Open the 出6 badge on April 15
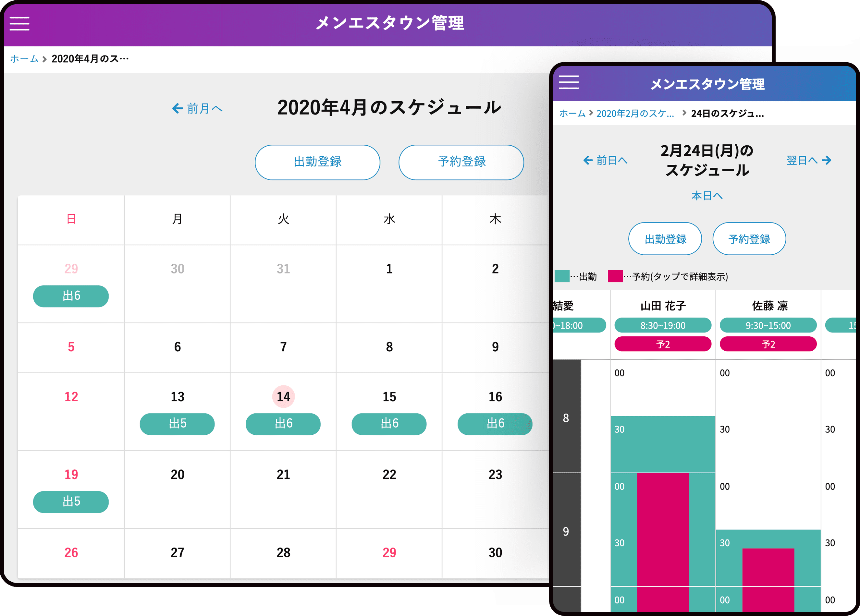 click(389, 424)
